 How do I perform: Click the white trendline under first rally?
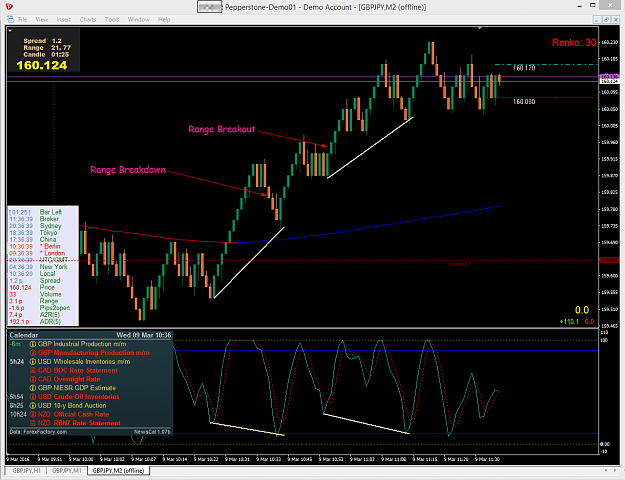tap(249, 262)
